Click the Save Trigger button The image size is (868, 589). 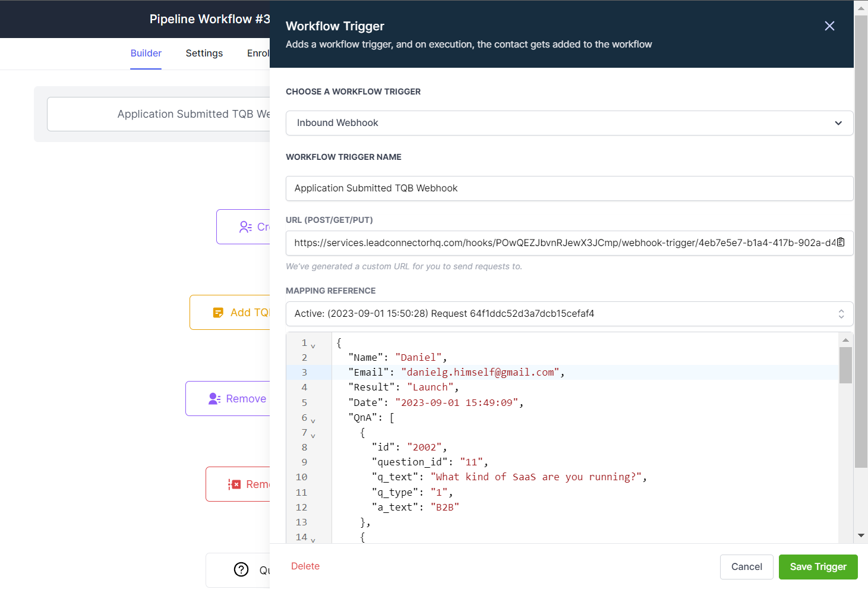[x=818, y=566]
